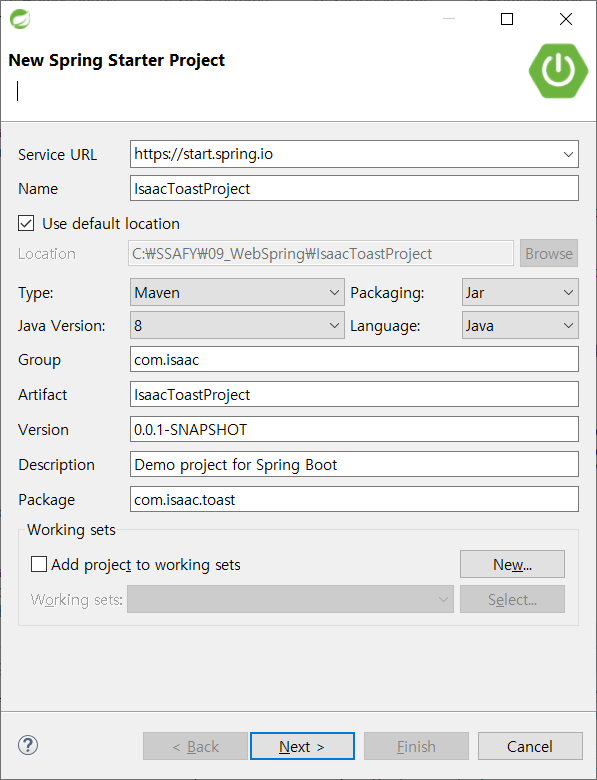Click the New... working set button

(x=512, y=564)
